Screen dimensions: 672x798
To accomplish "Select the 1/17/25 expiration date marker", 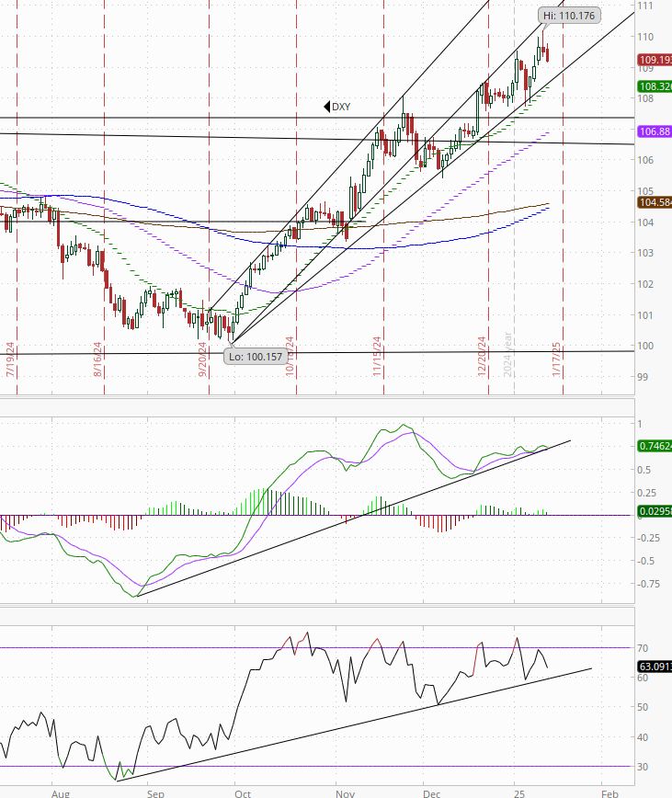I will coord(556,359).
